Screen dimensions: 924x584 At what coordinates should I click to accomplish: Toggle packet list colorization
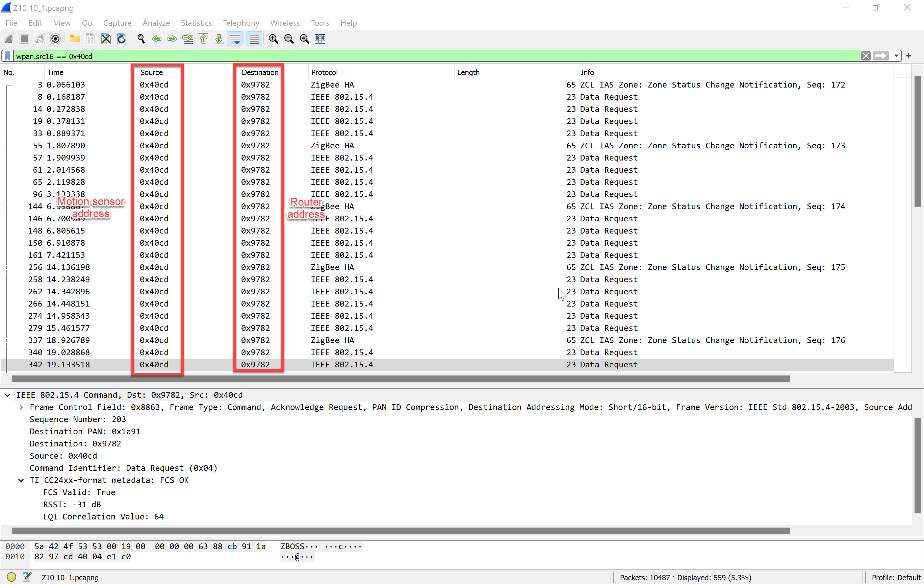[254, 39]
